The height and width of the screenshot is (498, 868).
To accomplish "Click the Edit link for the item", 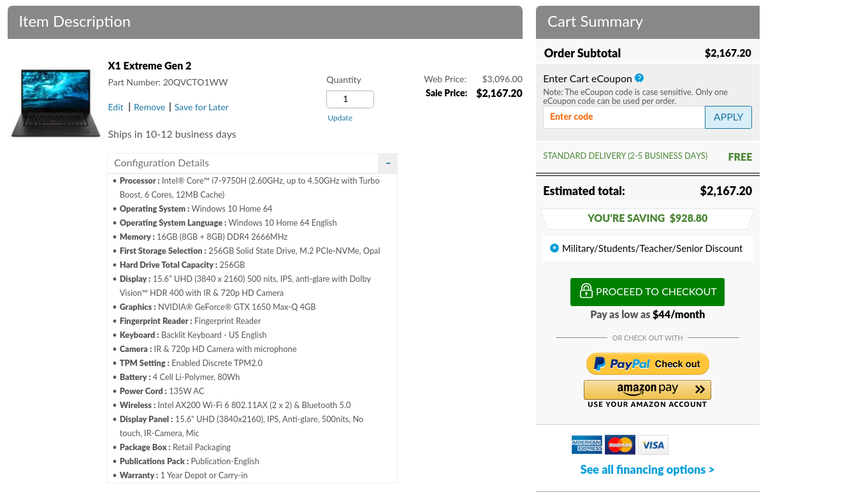I will click(115, 107).
